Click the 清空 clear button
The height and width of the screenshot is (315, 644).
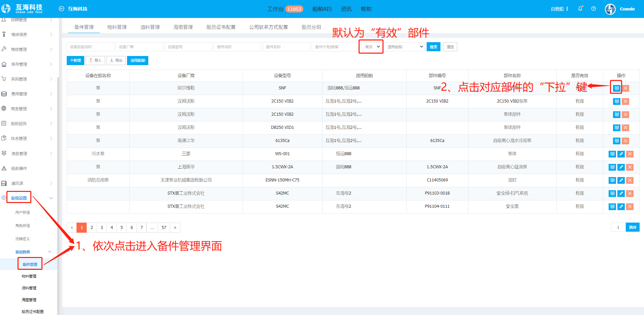450,47
